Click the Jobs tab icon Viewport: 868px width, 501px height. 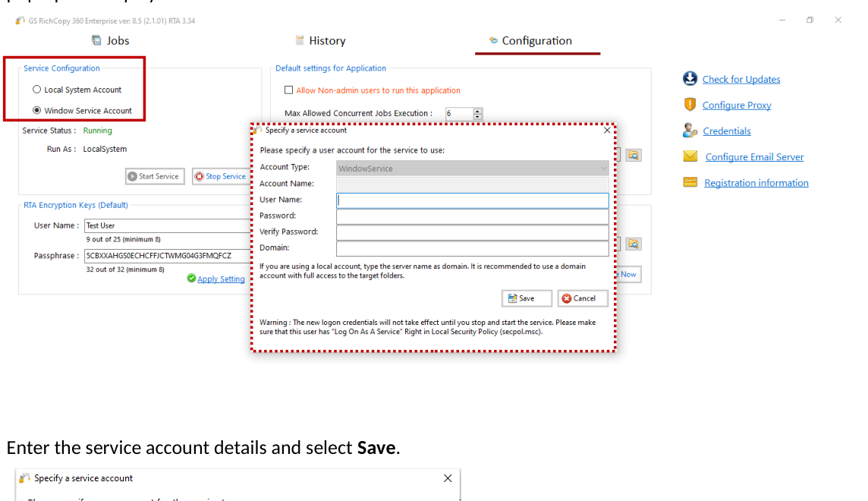point(96,40)
